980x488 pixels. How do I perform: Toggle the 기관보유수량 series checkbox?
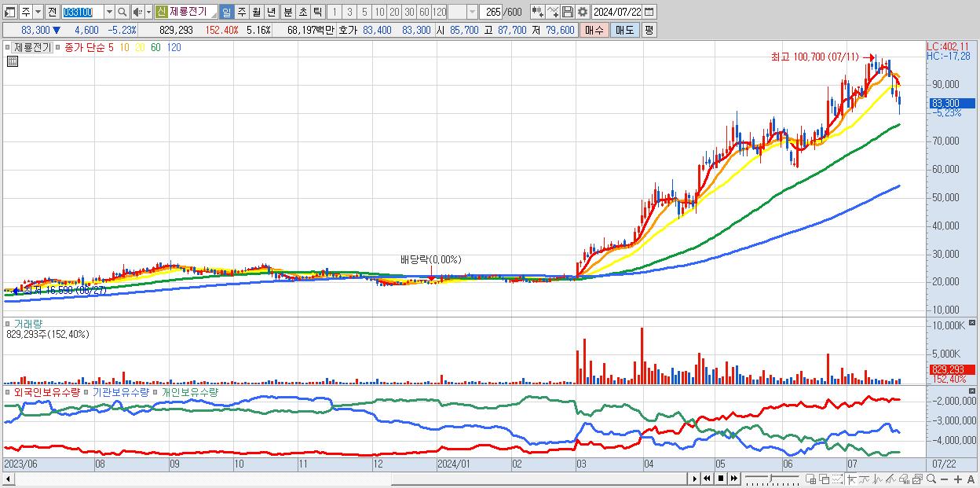[86, 391]
